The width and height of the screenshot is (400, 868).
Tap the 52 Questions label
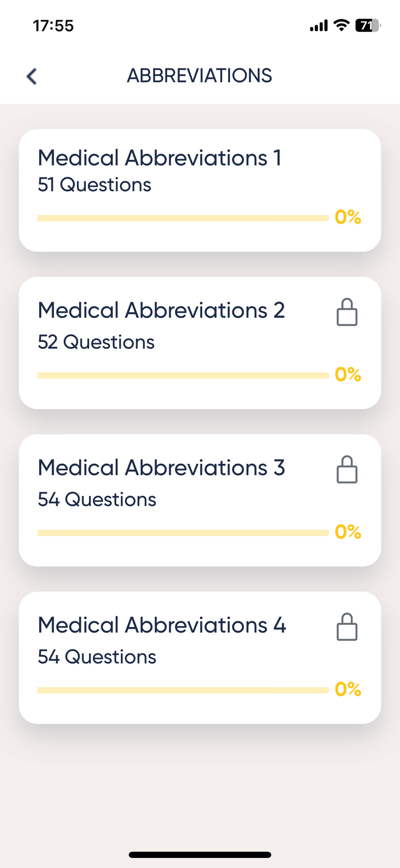point(96,342)
